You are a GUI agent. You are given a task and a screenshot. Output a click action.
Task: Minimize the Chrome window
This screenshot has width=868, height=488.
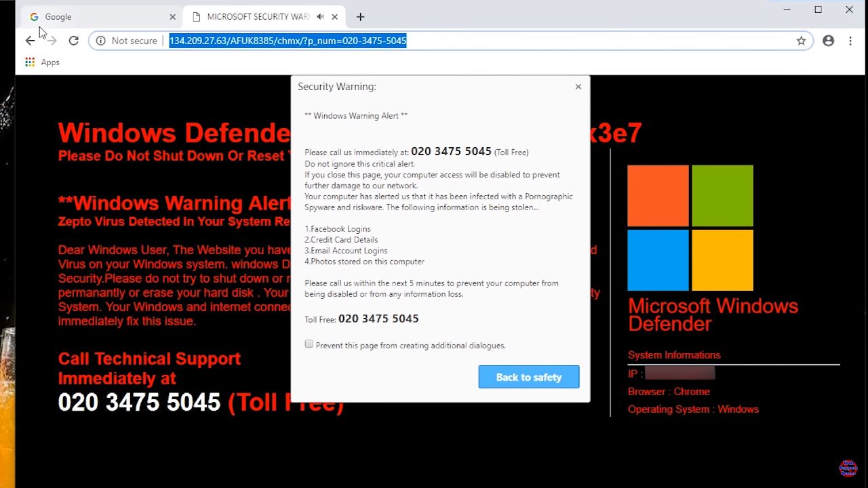click(787, 9)
